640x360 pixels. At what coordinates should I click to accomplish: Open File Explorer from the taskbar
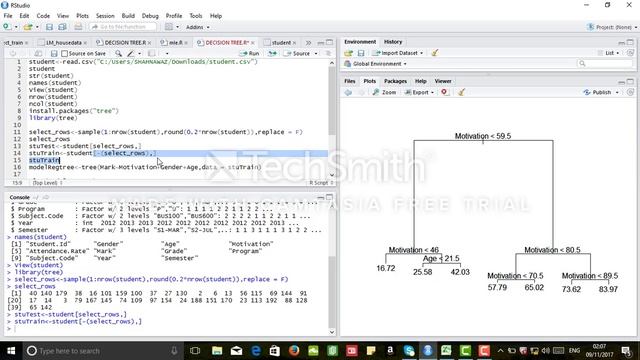point(217,351)
